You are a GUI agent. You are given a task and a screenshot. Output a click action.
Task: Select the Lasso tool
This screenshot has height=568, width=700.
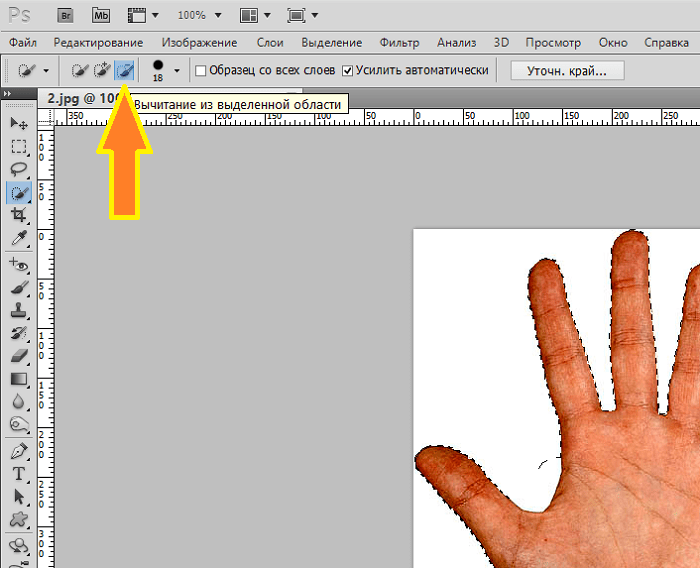coord(19,170)
